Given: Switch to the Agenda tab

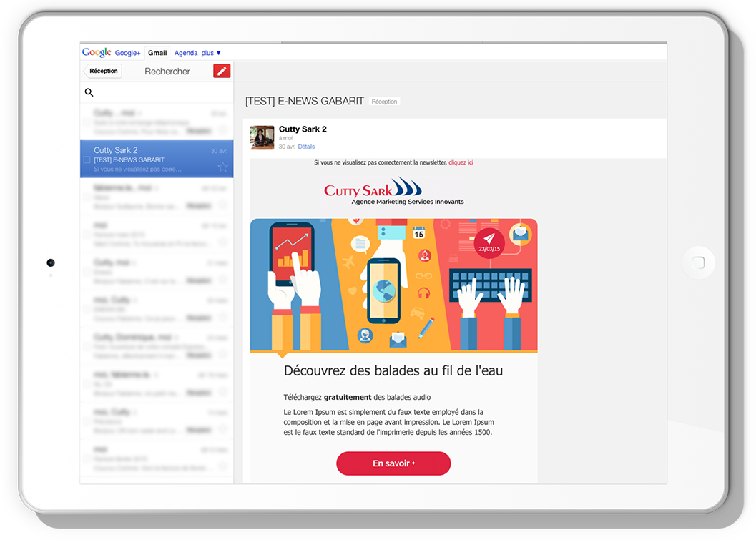Looking at the screenshot, I should click(186, 53).
